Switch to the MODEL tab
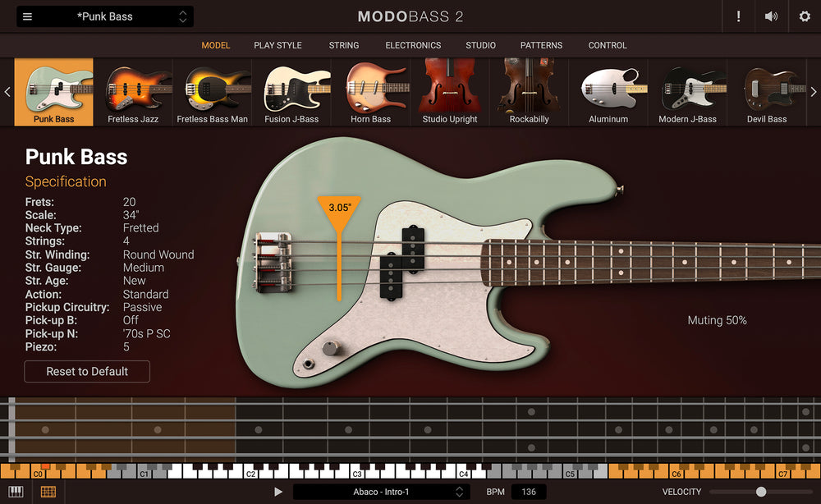The image size is (821, 504). point(216,45)
